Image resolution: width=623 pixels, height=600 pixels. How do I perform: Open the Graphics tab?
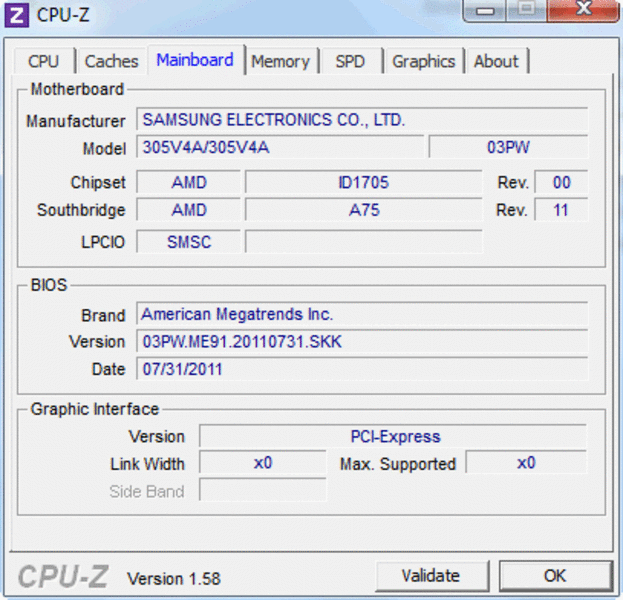click(424, 61)
